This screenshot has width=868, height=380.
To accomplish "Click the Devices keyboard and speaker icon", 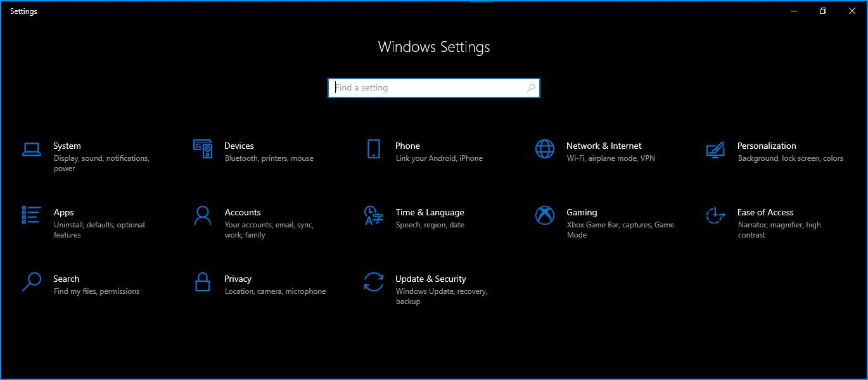I will tap(203, 149).
